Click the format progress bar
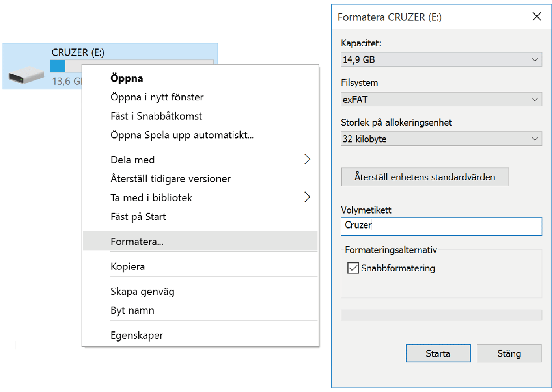 (441, 315)
